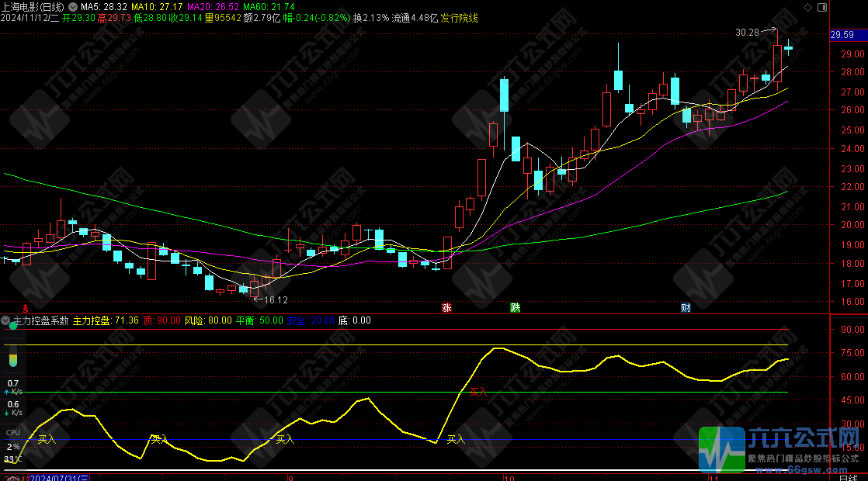Click the green circle monitor indicator

12,327
